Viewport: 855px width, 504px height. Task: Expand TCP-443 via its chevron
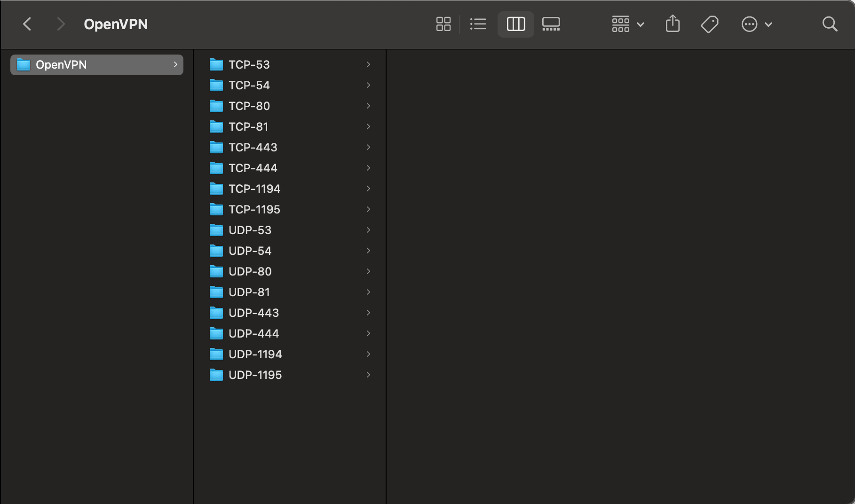pyautogui.click(x=368, y=147)
